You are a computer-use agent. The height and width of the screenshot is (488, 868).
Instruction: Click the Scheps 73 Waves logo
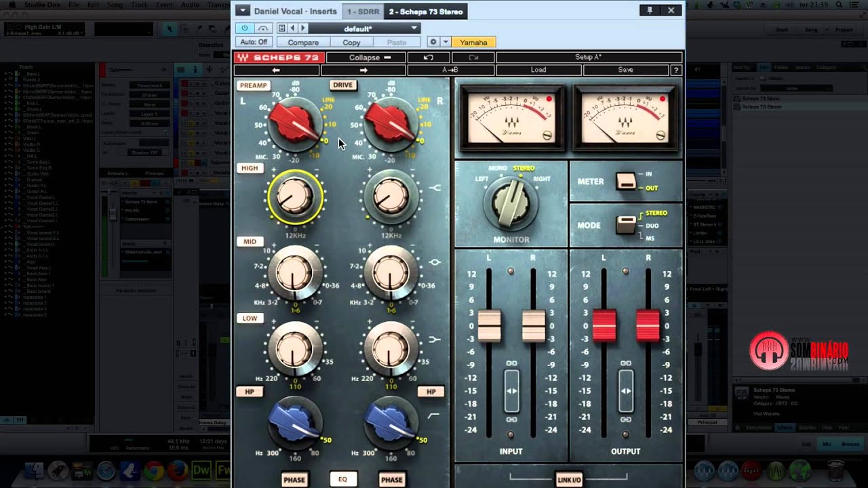point(279,58)
